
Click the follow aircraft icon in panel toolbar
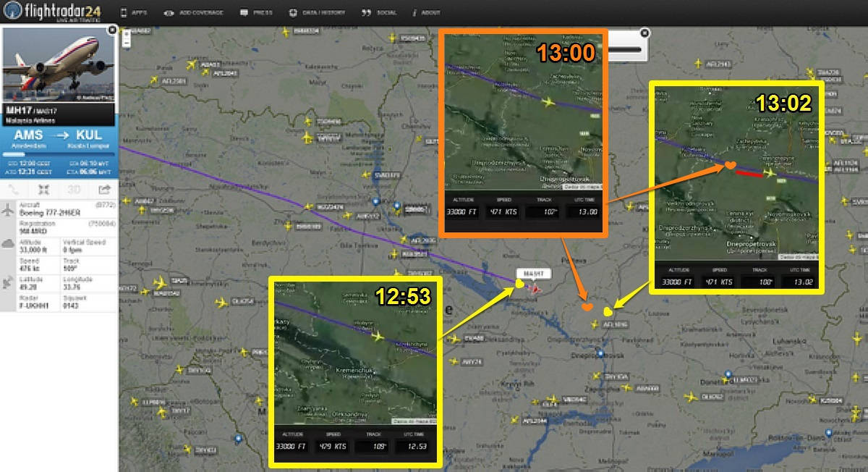[x=44, y=190]
